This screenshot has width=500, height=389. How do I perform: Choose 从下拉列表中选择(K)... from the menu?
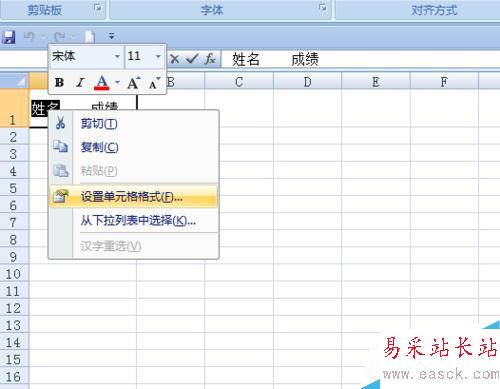(x=134, y=220)
